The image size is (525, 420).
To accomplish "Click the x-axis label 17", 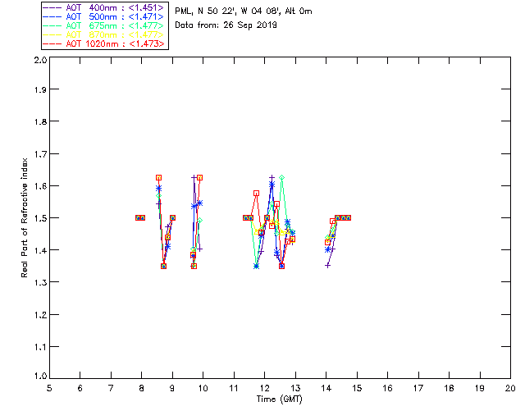I will click(418, 388).
